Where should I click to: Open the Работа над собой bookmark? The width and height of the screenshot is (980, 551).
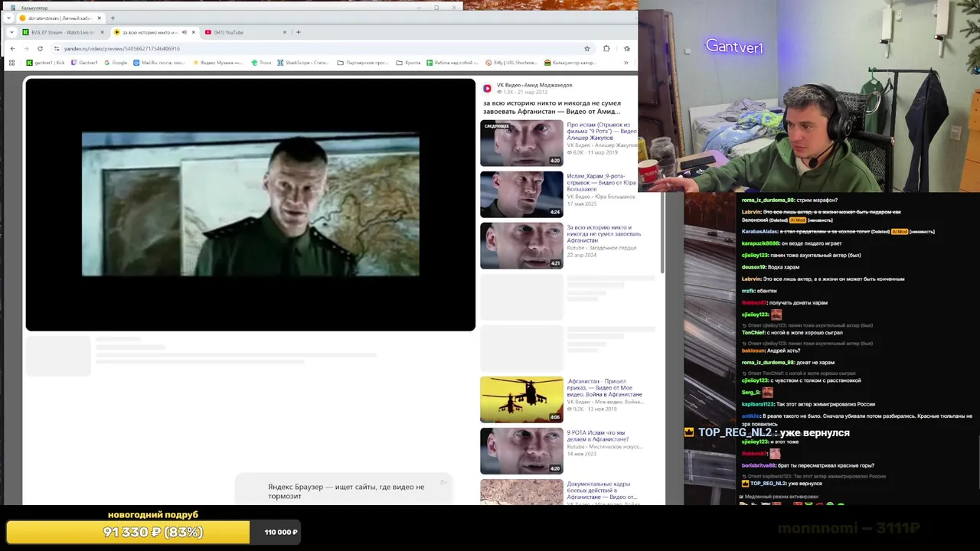coord(452,63)
